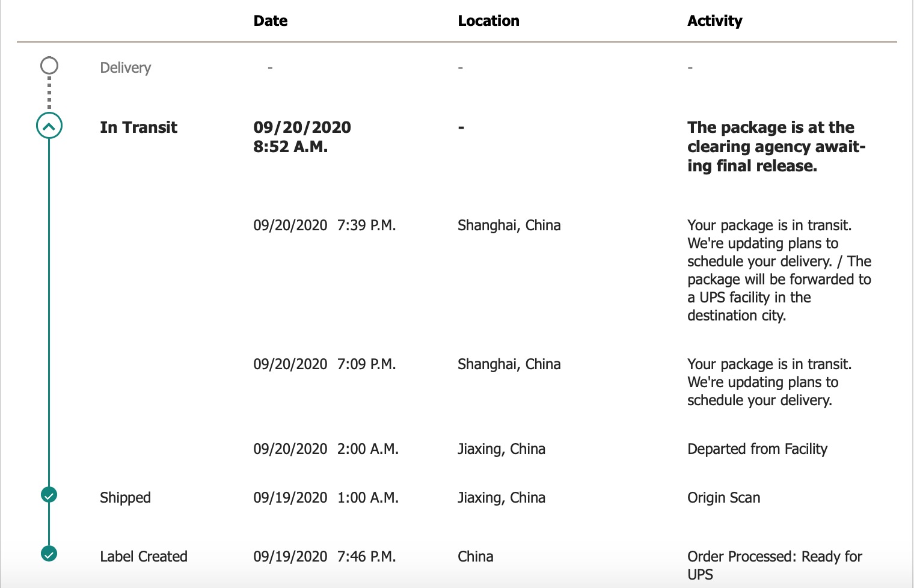This screenshot has width=914, height=588.
Task: Select the Delivery status label
Action: [x=125, y=68]
